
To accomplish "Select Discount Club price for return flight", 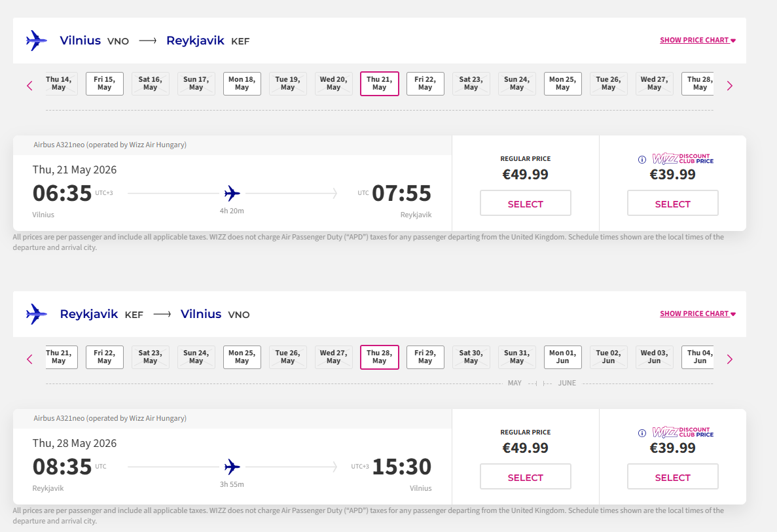I will (673, 477).
